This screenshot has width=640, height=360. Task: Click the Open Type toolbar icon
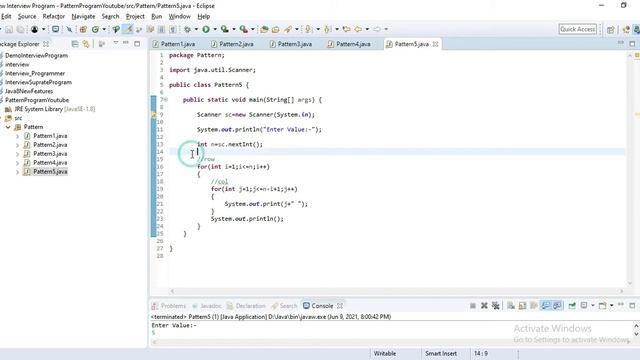264,29
